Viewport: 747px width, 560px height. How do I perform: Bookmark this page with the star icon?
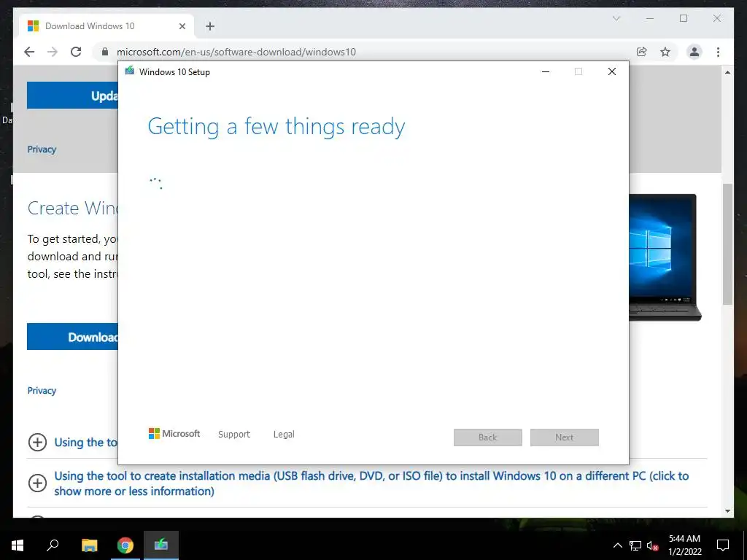[665, 52]
